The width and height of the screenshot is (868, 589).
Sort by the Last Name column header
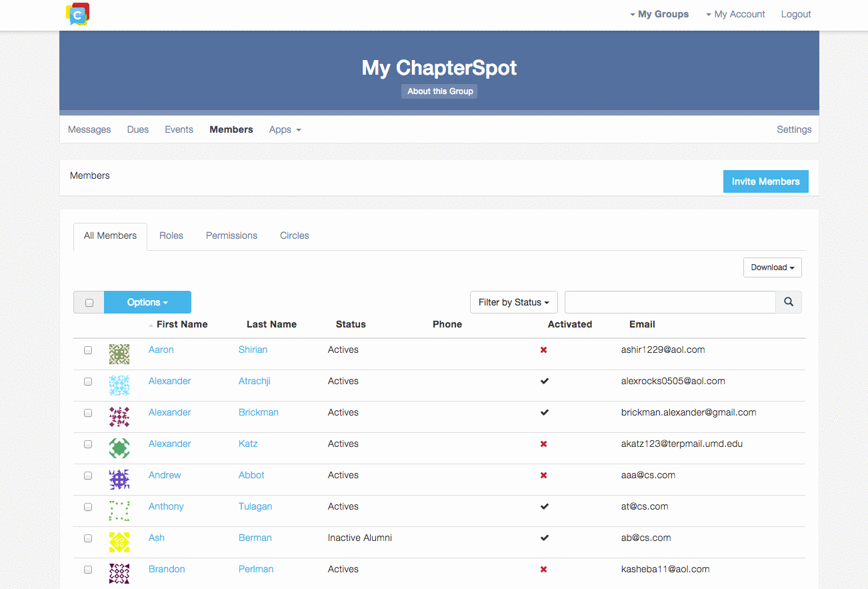point(271,324)
